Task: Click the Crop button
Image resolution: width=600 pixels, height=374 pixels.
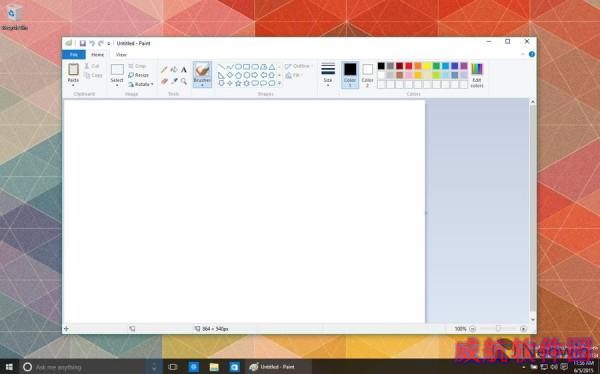Action: coord(137,66)
